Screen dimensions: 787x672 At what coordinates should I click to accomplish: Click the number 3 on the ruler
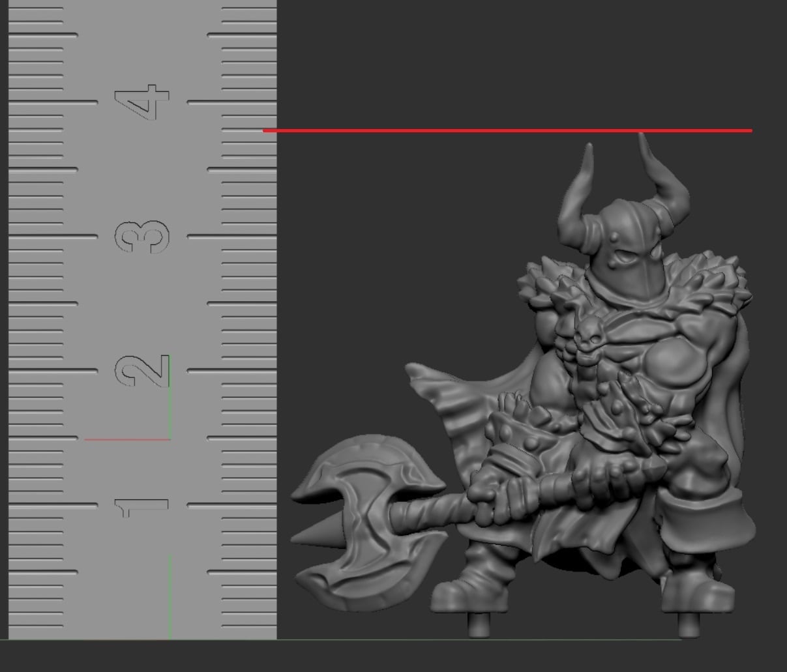(x=142, y=236)
